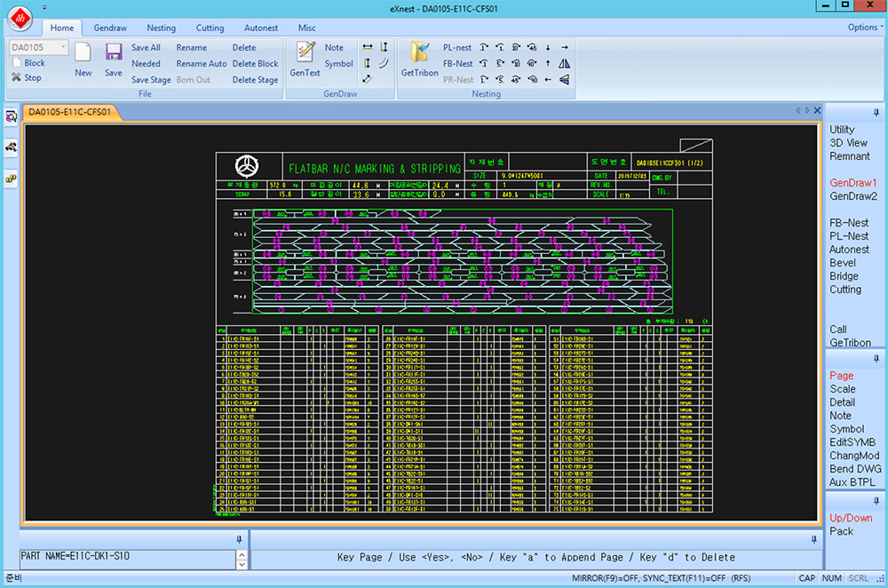Switch to the Nesting ribbon tab

pyautogui.click(x=161, y=28)
